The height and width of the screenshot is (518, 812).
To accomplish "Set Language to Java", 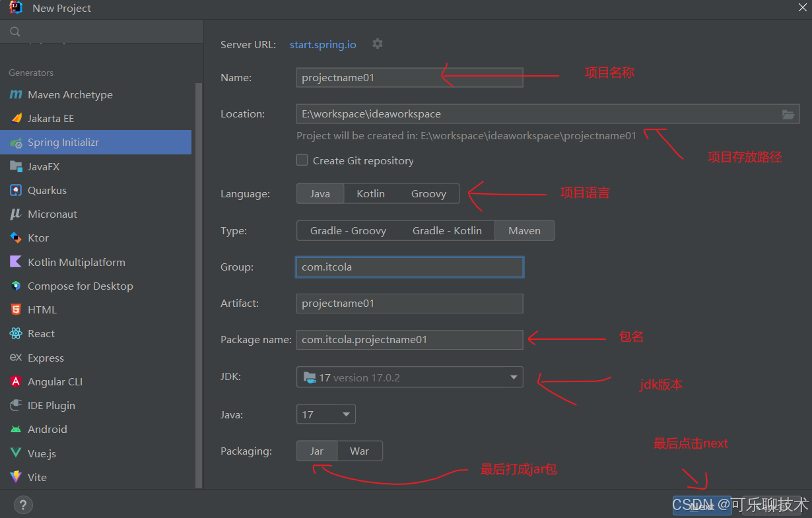I will 320,193.
